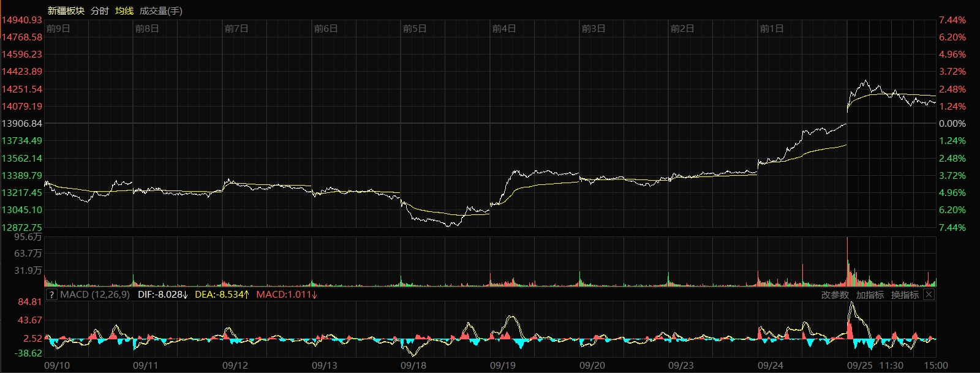Select the MACD (12,26,9) indicator label
Screen dimensions: 980x373
pos(95,295)
